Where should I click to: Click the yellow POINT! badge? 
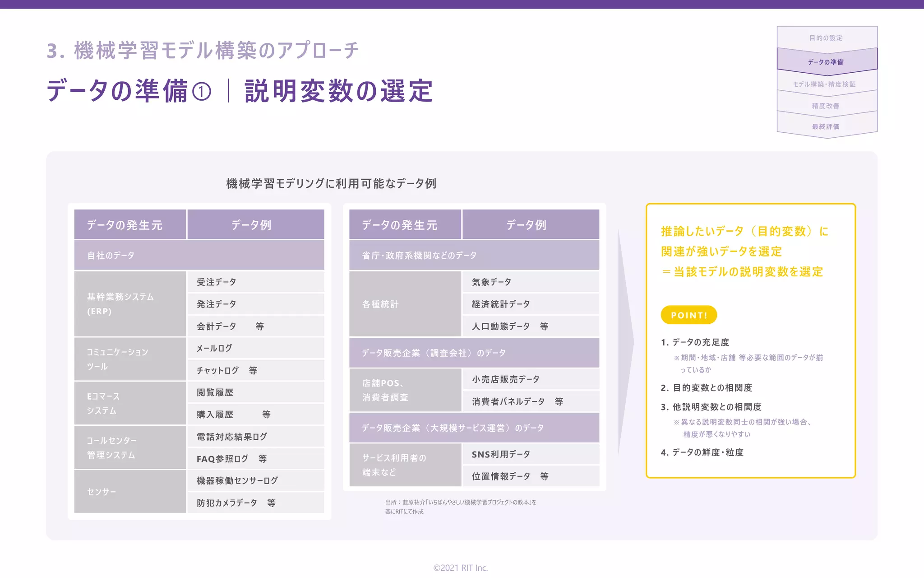pos(688,315)
